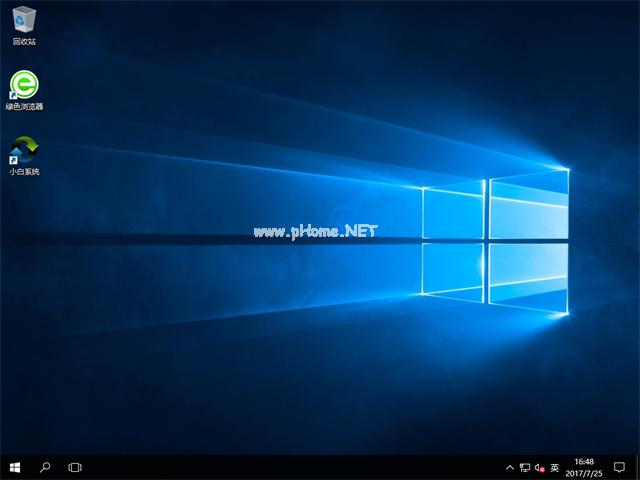The image size is (640, 480).
Task: Open the Action Center notification icon
Action: pos(619,467)
